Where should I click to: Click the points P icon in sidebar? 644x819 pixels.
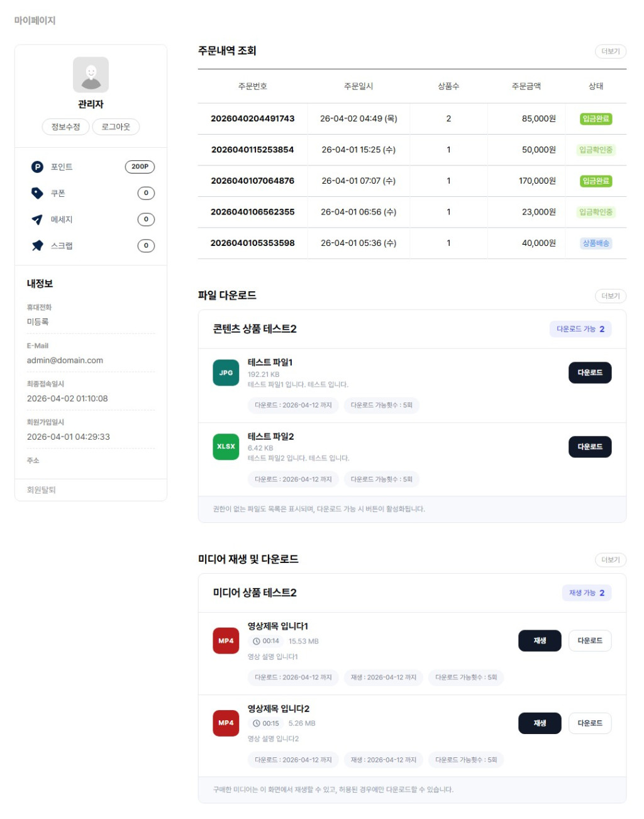coord(37,167)
